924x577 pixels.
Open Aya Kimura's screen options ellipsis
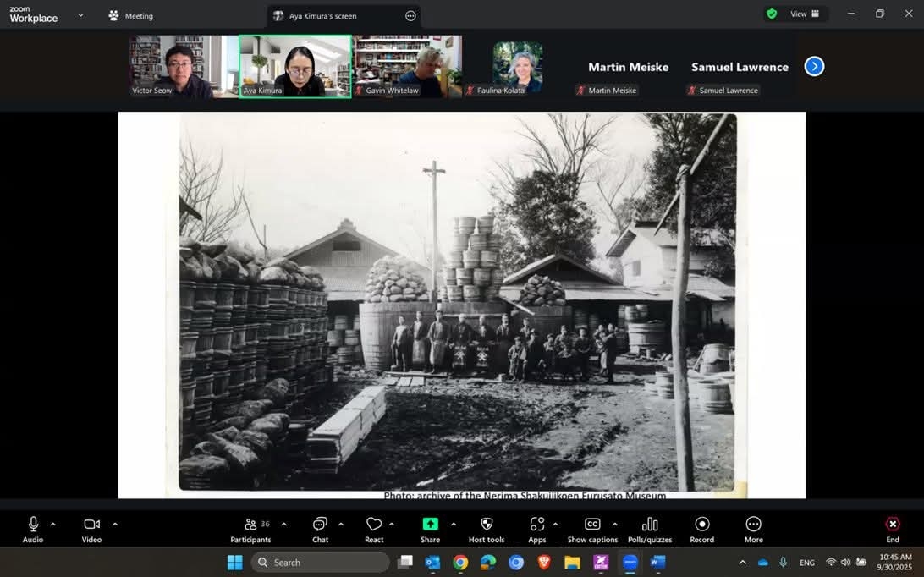pos(410,16)
